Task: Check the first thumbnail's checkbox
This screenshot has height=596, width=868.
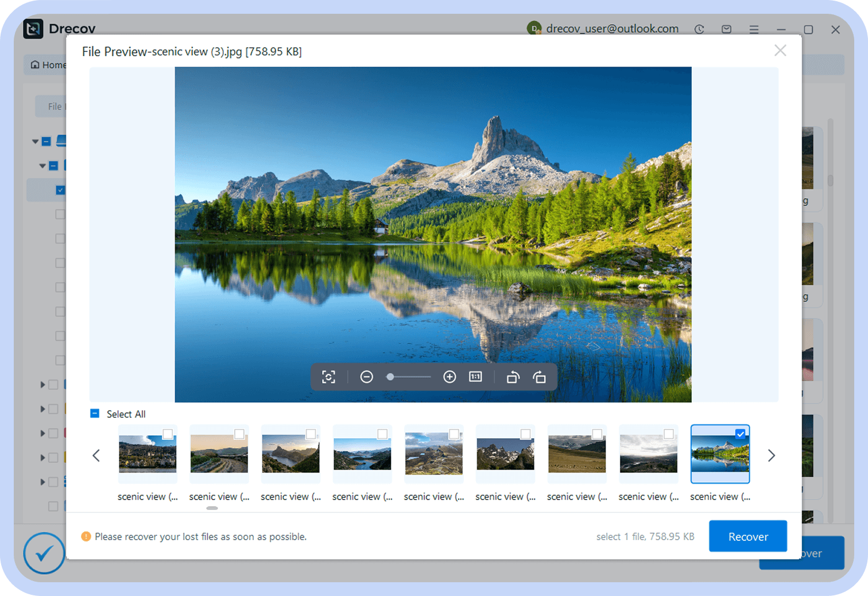Action: pos(168,434)
